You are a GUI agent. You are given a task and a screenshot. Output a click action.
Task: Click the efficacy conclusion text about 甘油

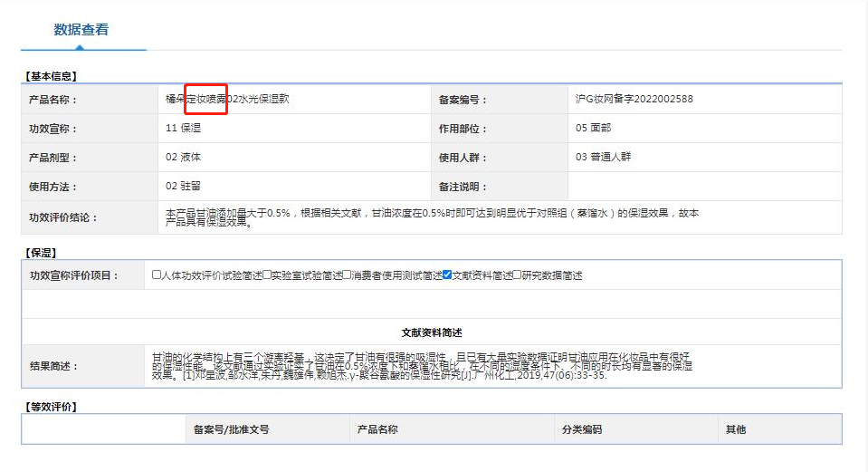(x=432, y=217)
